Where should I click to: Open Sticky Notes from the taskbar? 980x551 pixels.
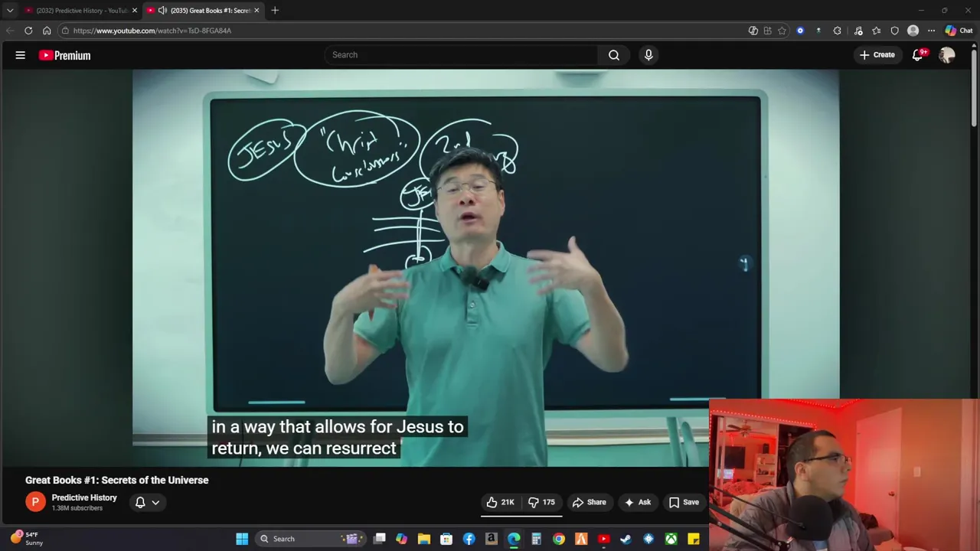(694, 539)
